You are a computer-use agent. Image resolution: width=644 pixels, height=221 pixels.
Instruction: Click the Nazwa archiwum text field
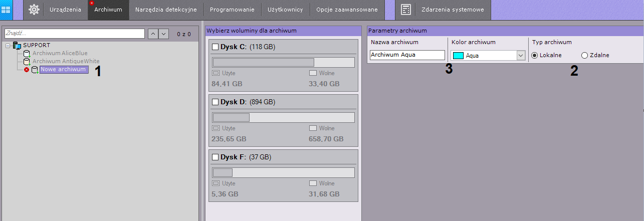click(407, 55)
